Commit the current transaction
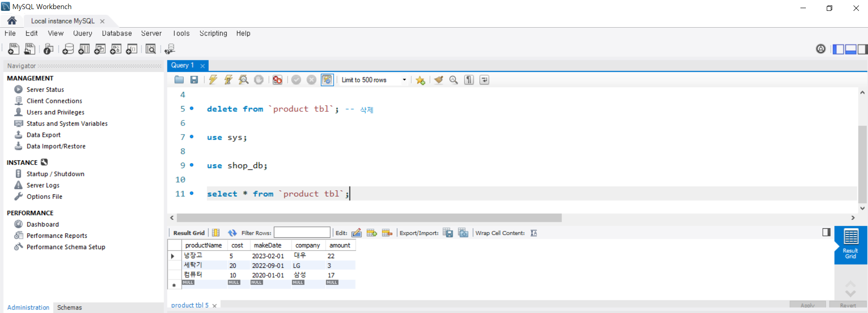868x313 pixels. pos(296,80)
